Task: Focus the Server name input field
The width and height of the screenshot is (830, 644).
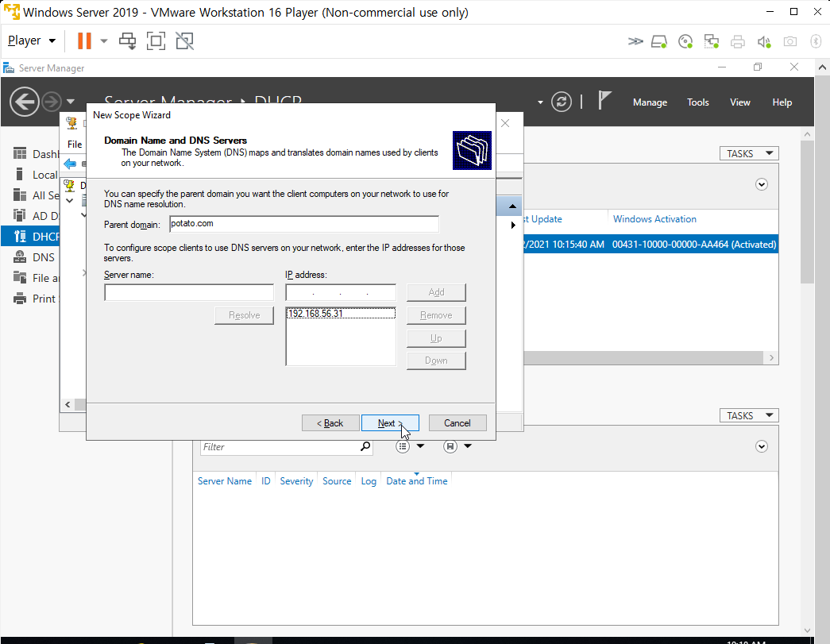Action: tap(189, 293)
